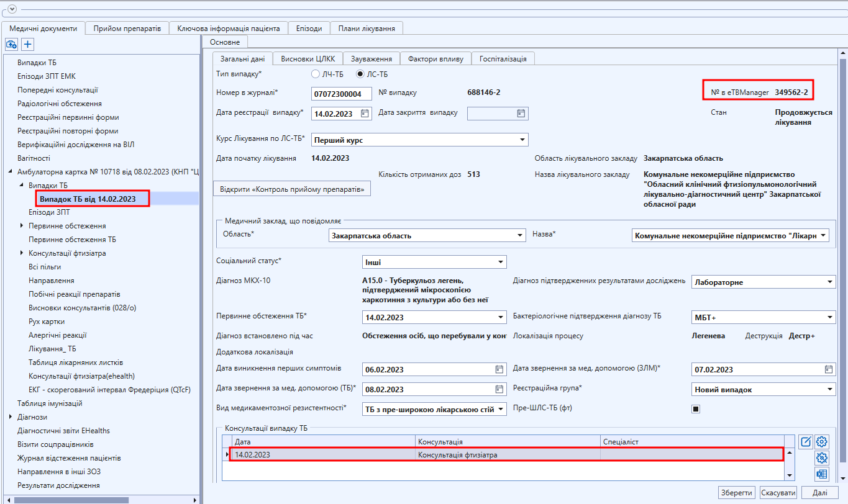
Task: Open Епізоди ЗПТ ЕМК in tree
Action: [x=47, y=76]
